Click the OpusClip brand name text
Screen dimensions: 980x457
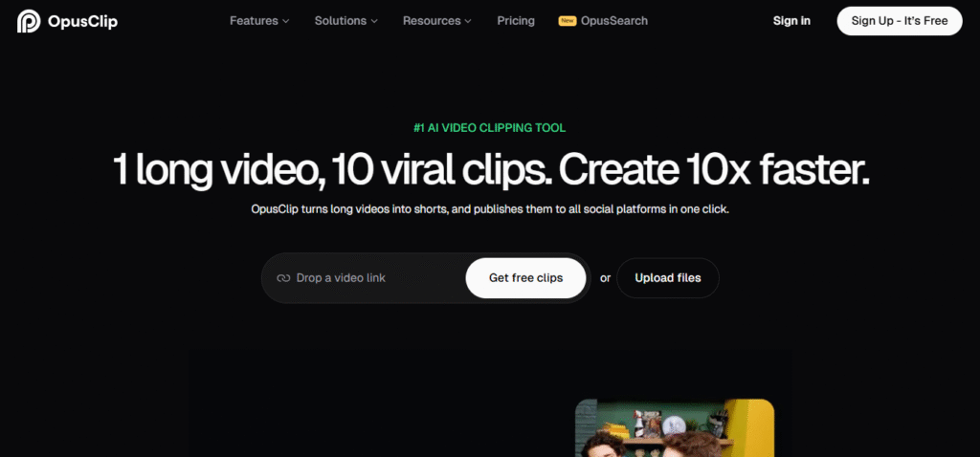pos(82,21)
